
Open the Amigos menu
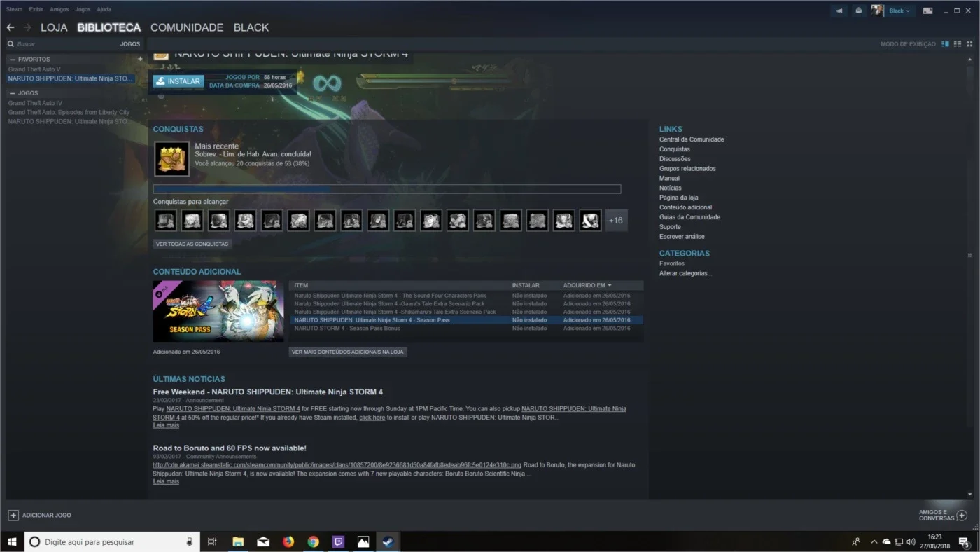coord(59,10)
